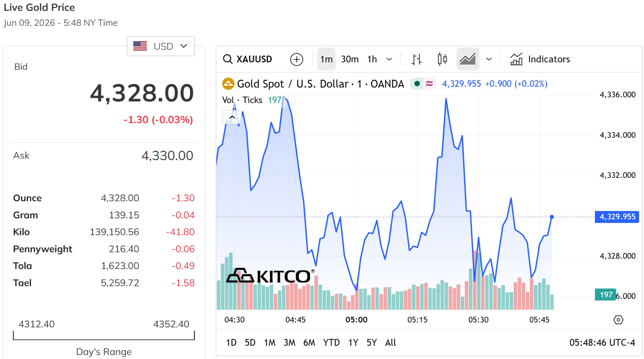This screenshot has height=359, width=644.
Task: Open the Indicators panel
Action: point(540,59)
